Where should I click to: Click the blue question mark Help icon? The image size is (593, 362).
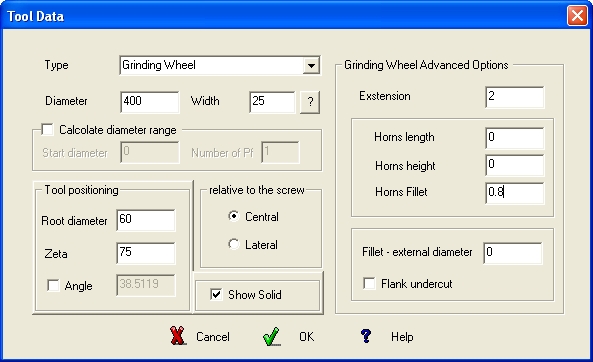click(366, 336)
